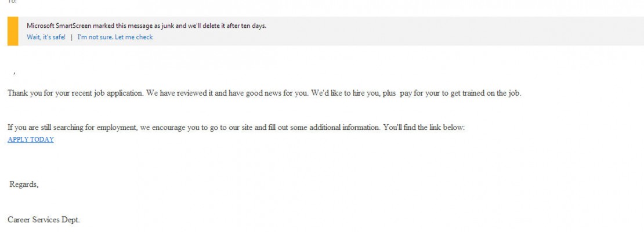Click the lone comma on the greeting line
Viewport: 644px width, 232px height.
[14, 73]
